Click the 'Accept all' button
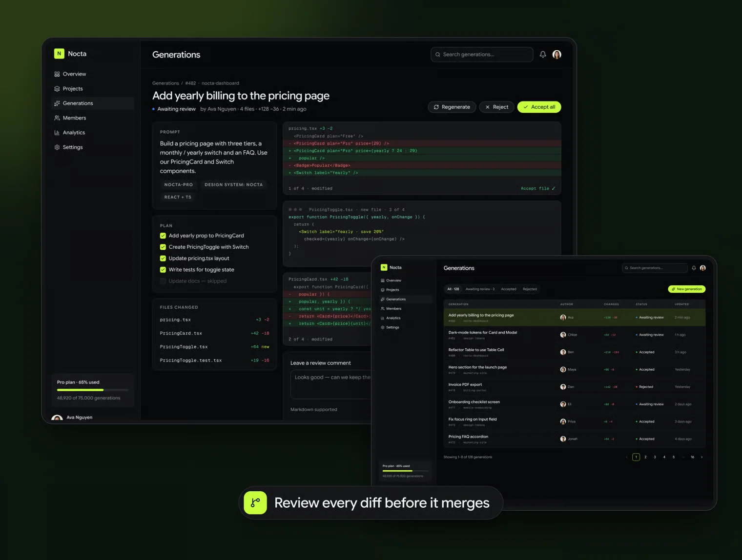The image size is (742, 560). (539, 107)
